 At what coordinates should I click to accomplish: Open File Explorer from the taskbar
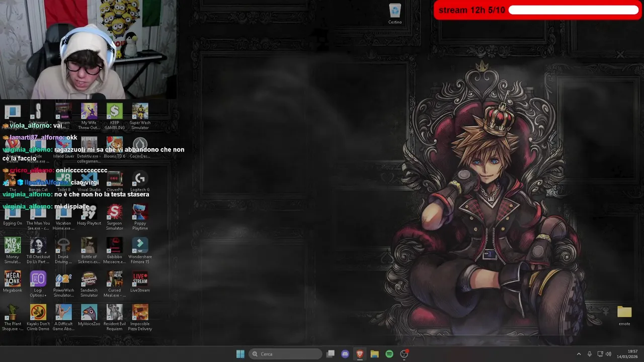[x=374, y=354]
